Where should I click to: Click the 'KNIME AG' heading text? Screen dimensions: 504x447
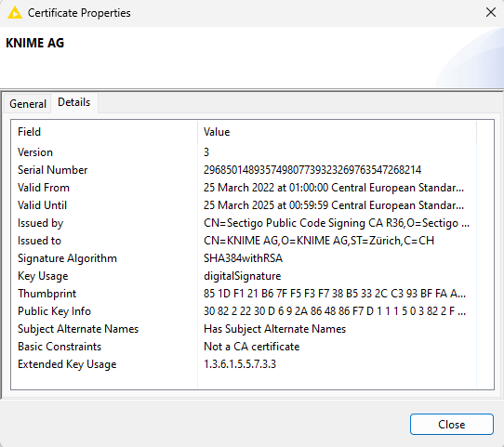(35, 43)
